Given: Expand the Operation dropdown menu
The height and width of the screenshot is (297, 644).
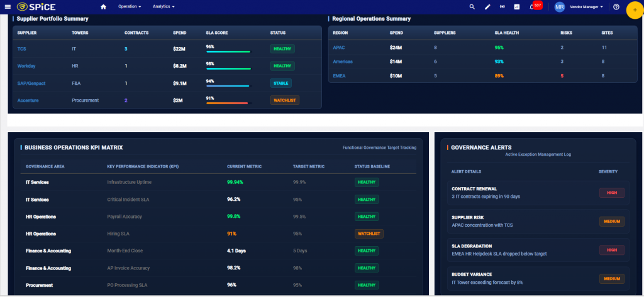Looking at the screenshot, I should click(130, 6).
